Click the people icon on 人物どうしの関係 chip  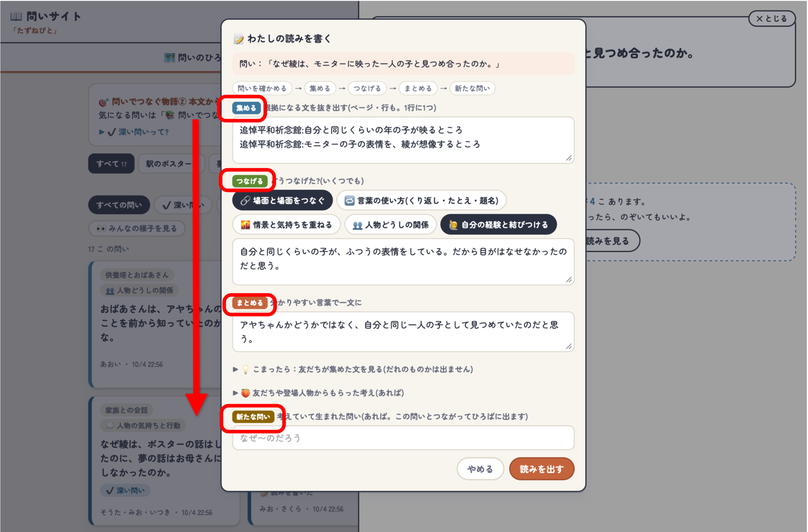tap(357, 225)
